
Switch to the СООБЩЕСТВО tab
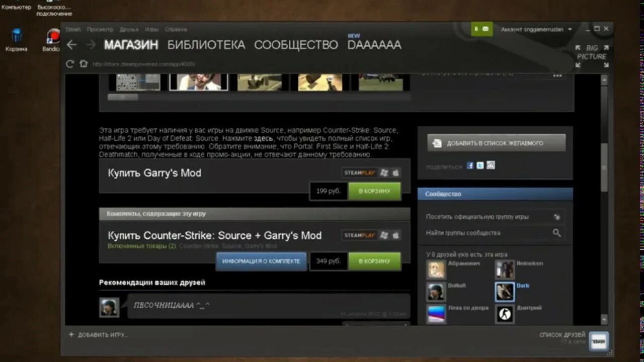[x=296, y=45]
